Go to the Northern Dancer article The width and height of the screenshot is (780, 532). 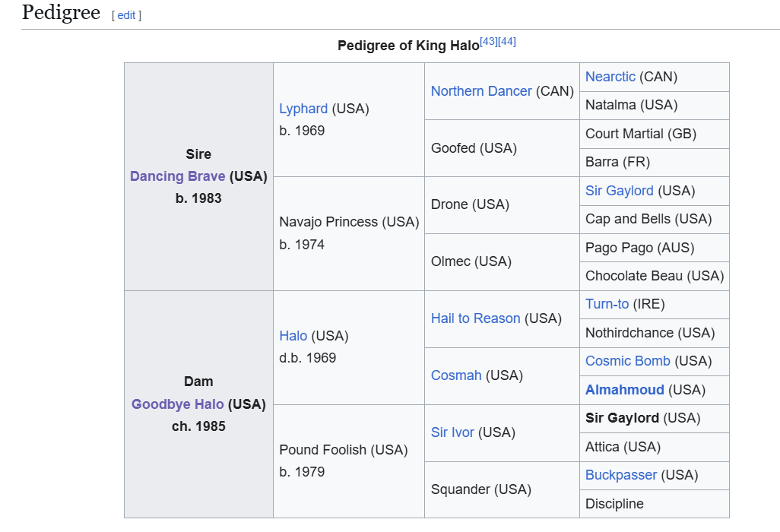(x=481, y=91)
